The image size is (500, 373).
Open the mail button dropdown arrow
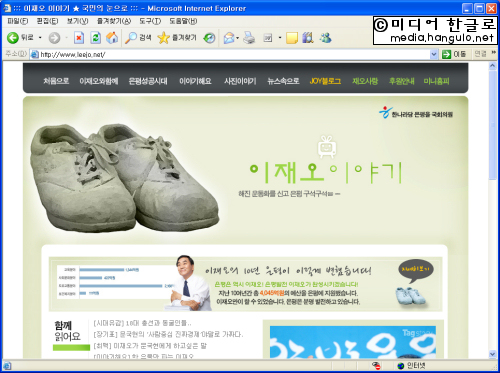pyautogui.click(x=237, y=38)
